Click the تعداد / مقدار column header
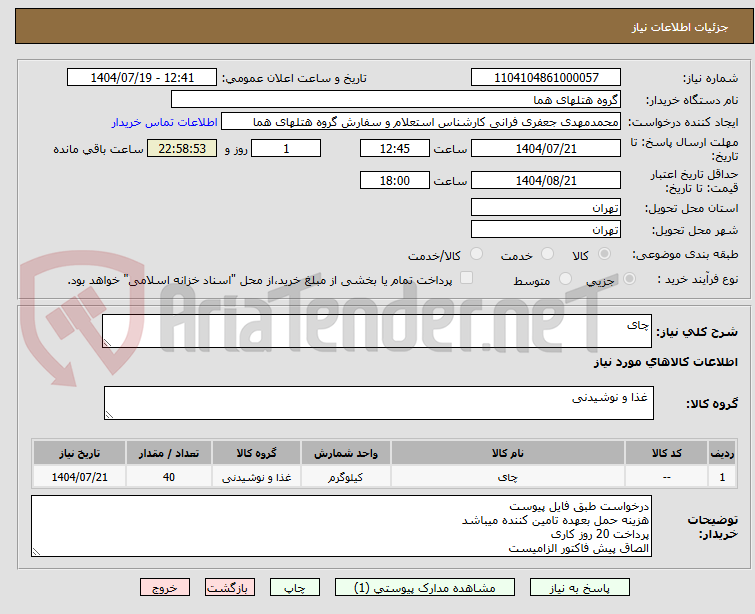755x614 pixels. click(169, 453)
